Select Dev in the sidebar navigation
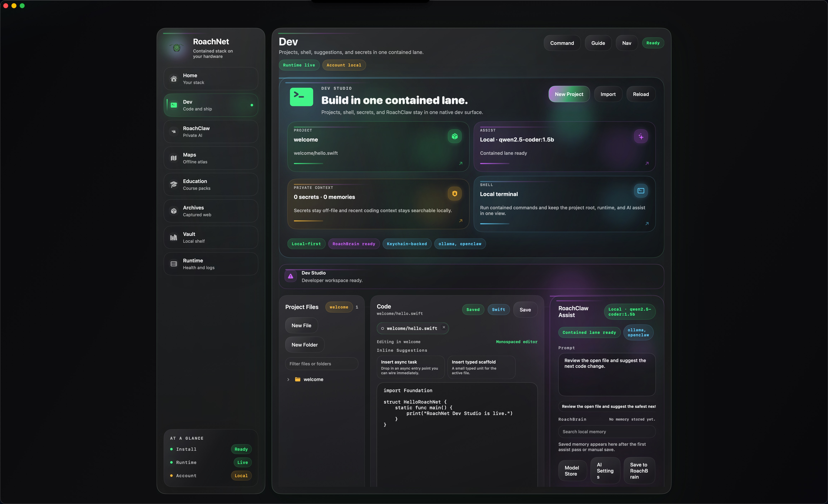The image size is (828, 504). point(210,105)
